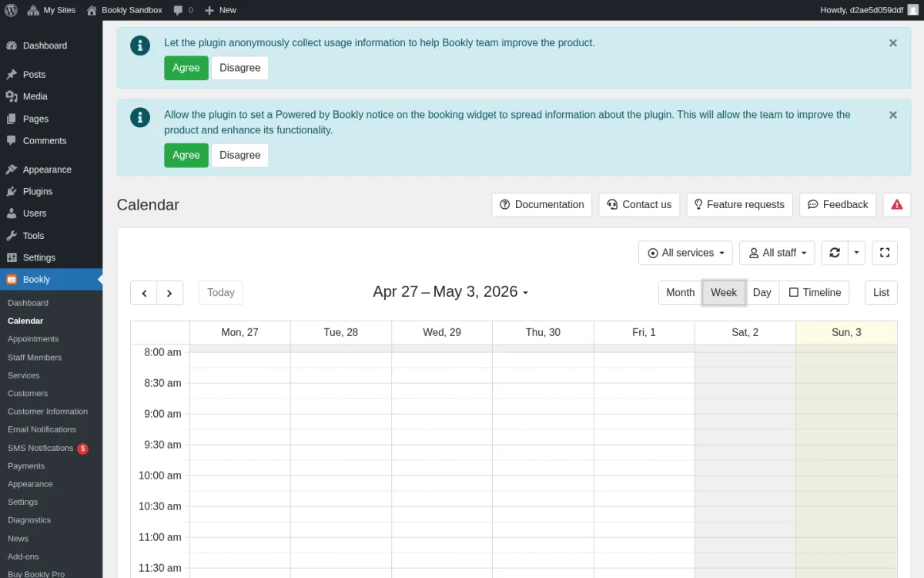Open Staff Members under Bookly
This screenshot has width=924, height=578.
coord(51,358)
